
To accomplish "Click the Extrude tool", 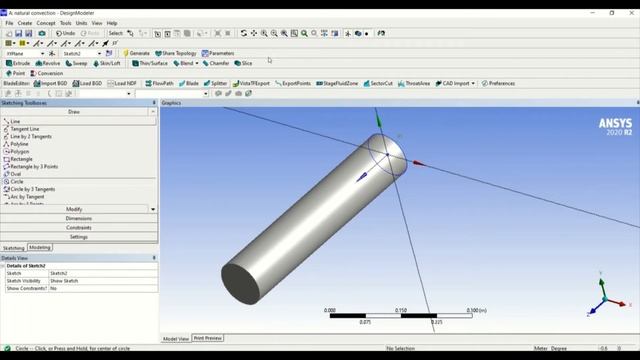I will pos(18,63).
